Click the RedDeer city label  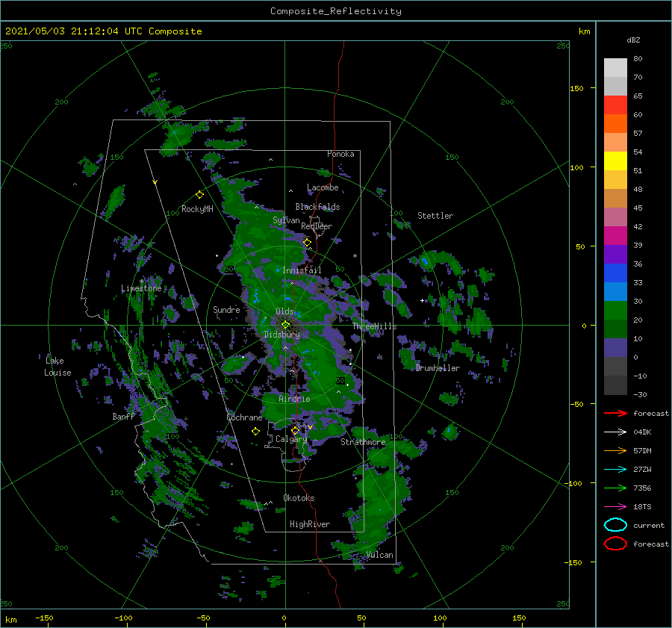click(x=317, y=226)
